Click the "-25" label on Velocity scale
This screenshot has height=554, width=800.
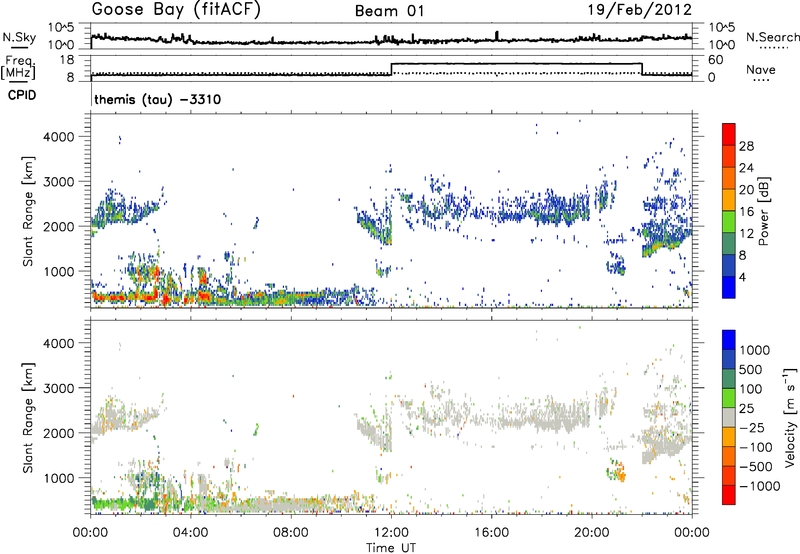pos(752,427)
